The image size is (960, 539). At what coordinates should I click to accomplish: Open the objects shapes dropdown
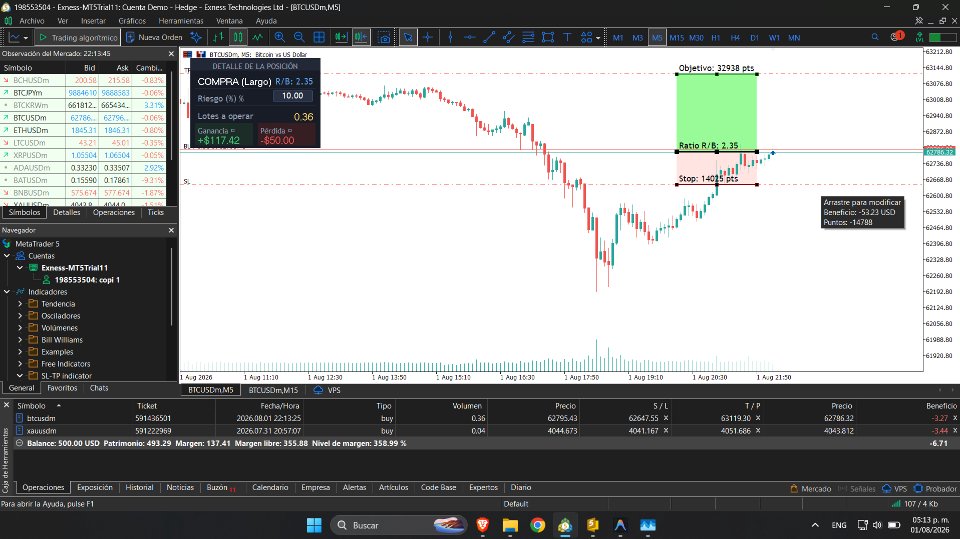point(590,37)
